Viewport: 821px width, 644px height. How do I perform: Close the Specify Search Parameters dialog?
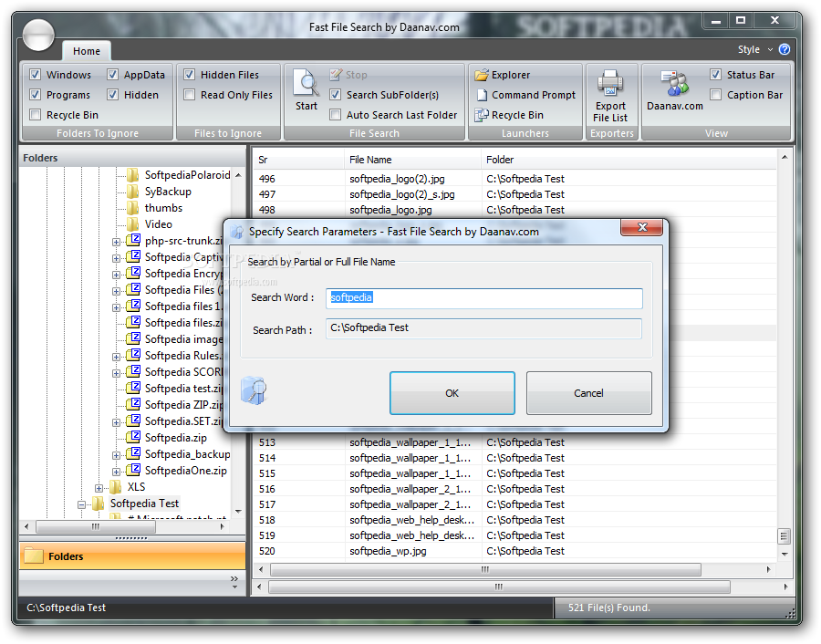[641, 227]
